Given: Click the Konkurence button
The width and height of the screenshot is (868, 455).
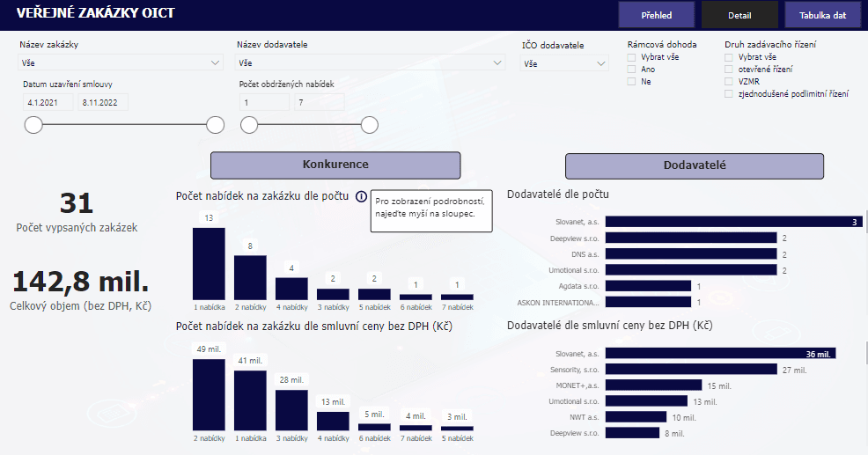Looking at the screenshot, I should 335,165.
